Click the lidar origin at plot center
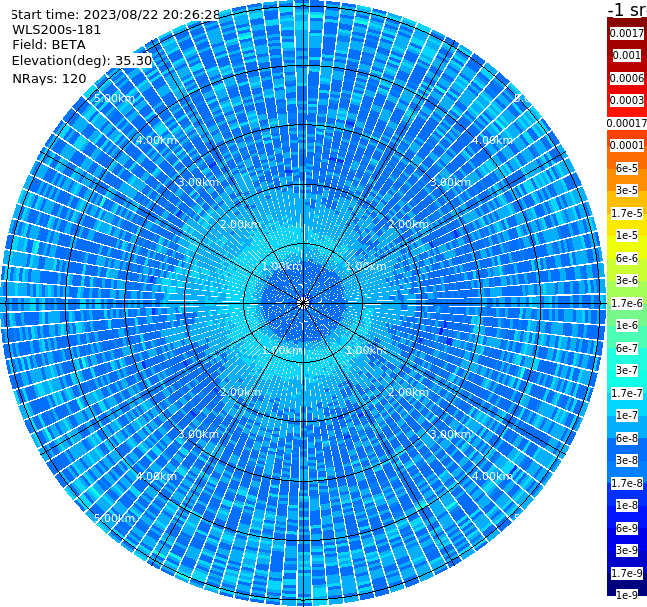This screenshot has height=607, width=647. tap(303, 304)
